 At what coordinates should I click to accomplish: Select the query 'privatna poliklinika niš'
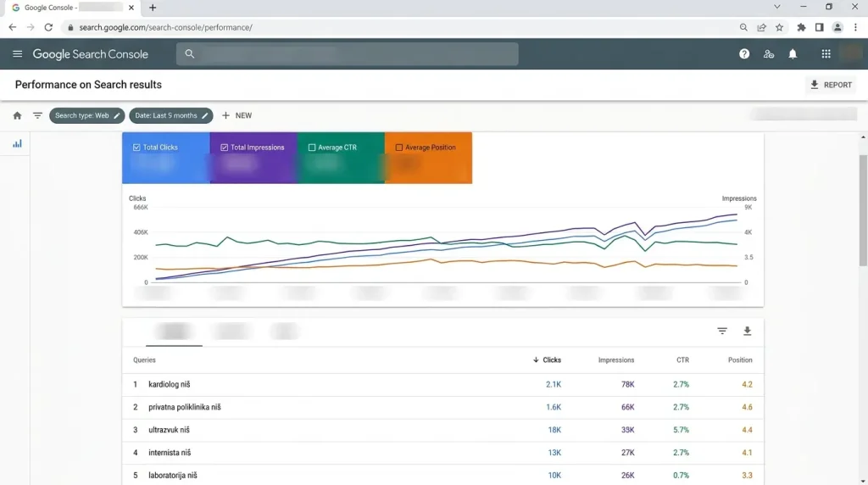point(184,407)
